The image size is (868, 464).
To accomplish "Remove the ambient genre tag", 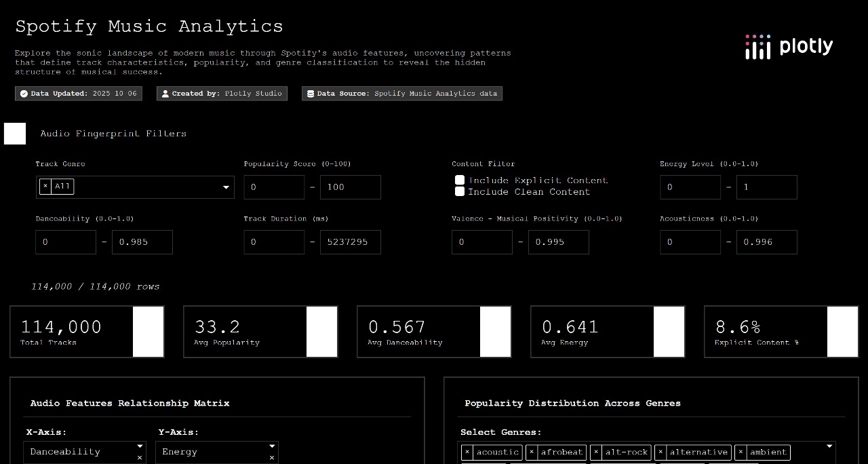I will click(741, 452).
